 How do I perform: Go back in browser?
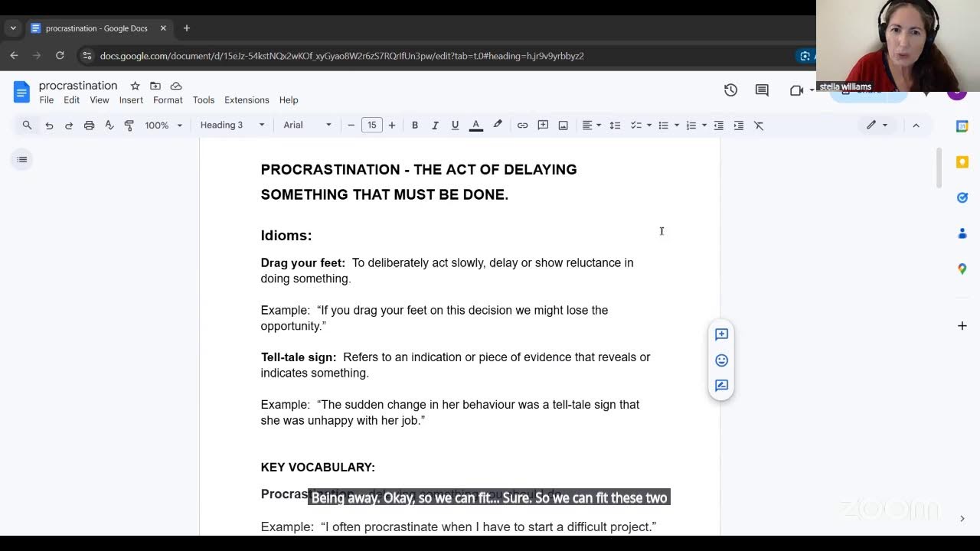[x=14, y=56]
